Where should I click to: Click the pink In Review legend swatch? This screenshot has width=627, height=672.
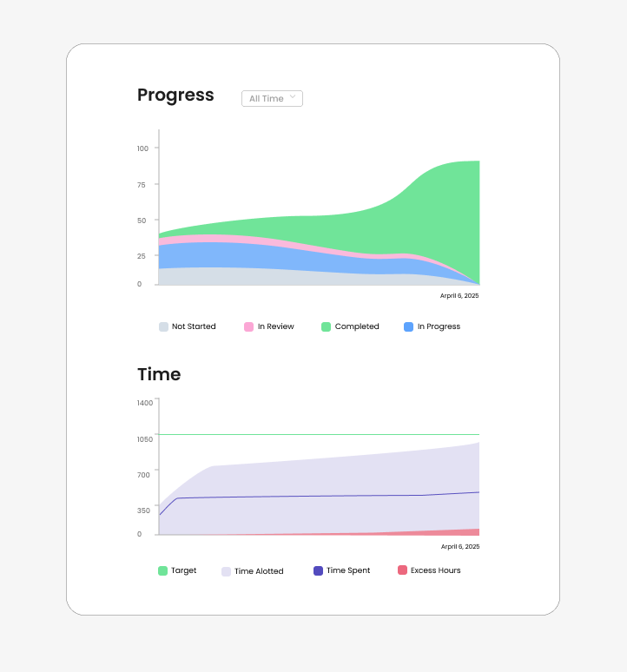(249, 327)
